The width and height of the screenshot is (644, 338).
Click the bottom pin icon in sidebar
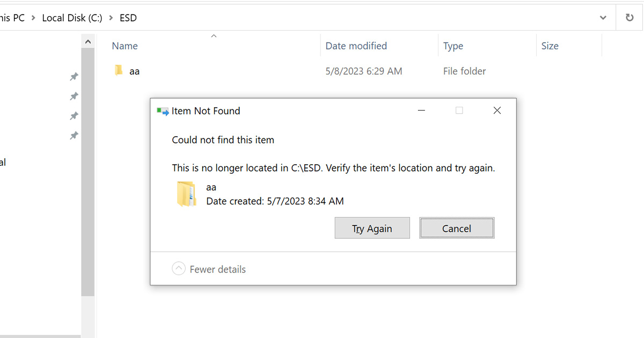(x=74, y=135)
